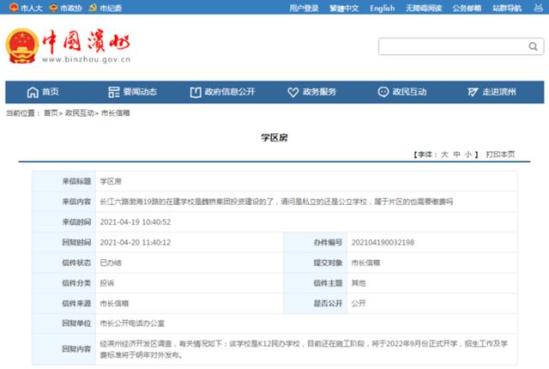The height and width of the screenshot is (369, 549).
Task: Open the 市纪委 link
Action: point(111,8)
